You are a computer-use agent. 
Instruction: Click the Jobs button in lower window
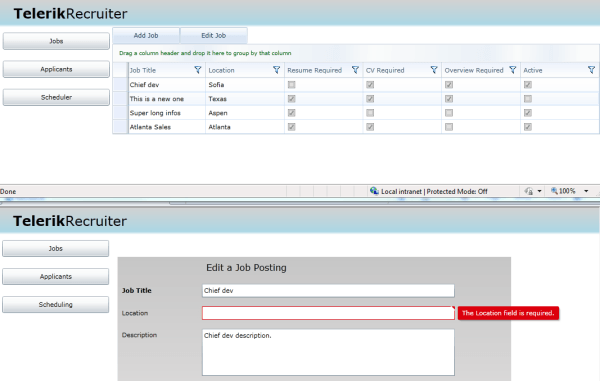click(55, 248)
